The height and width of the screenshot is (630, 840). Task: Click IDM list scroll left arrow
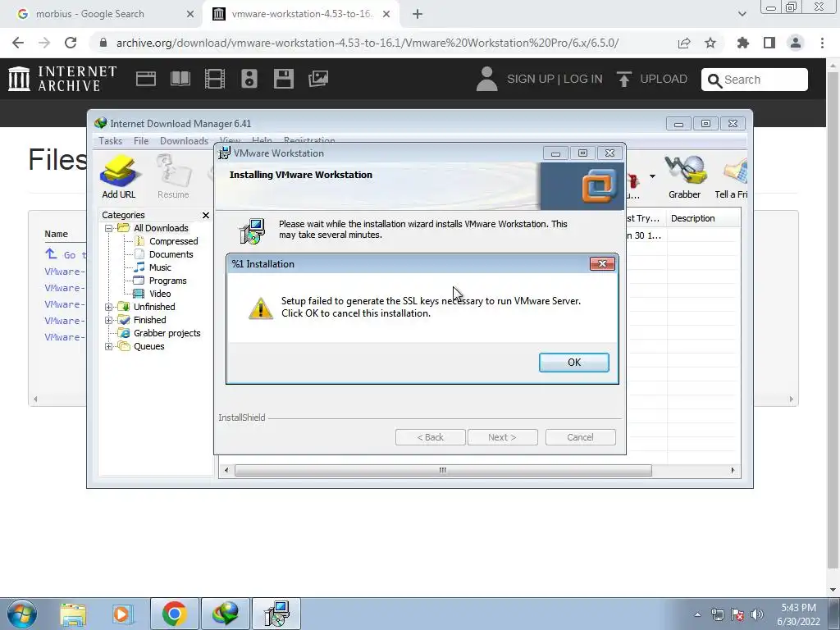point(226,470)
